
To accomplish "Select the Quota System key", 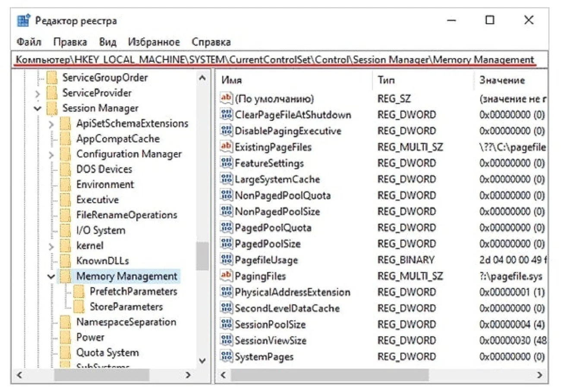I will (107, 353).
